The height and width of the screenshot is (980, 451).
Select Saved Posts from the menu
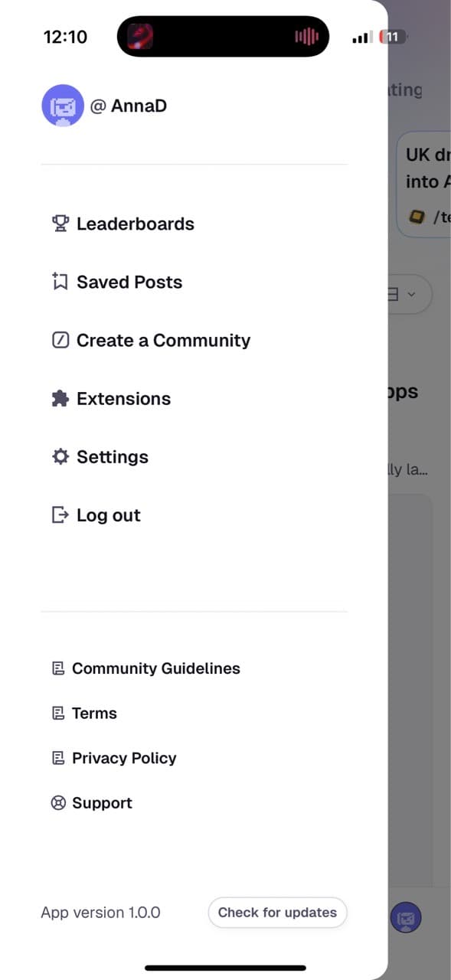pyautogui.click(x=129, y=282)
